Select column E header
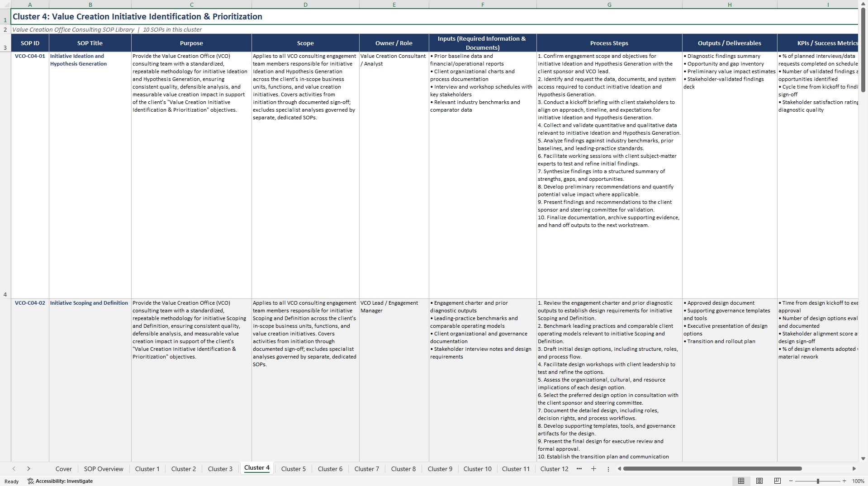 click(x=394, y=5)
